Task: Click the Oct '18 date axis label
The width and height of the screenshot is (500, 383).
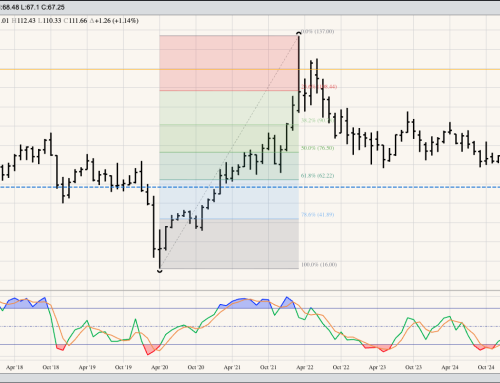Action: [x=51, y=367]
